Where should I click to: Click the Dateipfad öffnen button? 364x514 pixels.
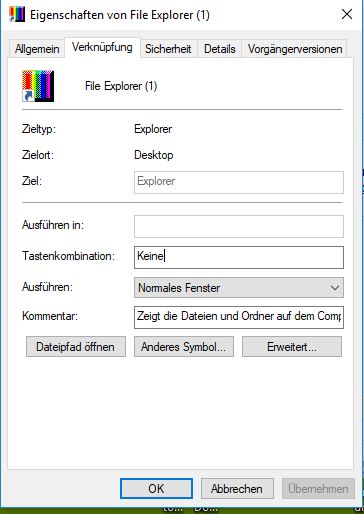(x=76, y=347)
